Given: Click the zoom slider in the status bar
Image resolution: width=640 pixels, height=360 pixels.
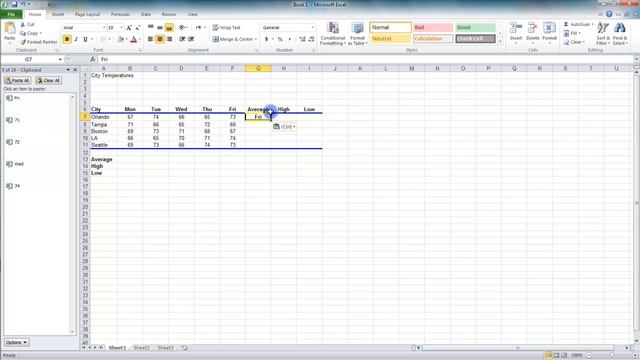Looking at the screenshot, I should [611, 356].
